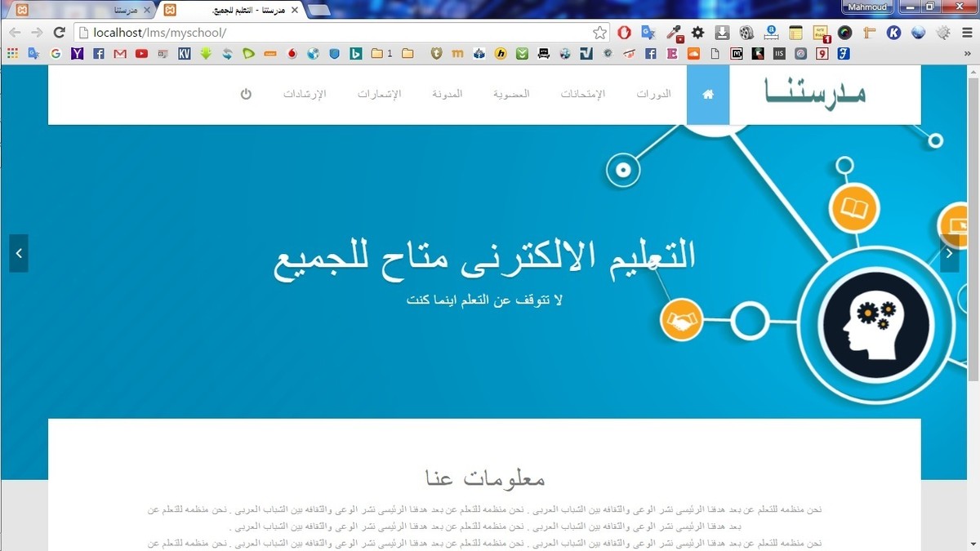Open the Apps grid bookmark
This screenshot has width=980, height=551.
pos(12,54)
